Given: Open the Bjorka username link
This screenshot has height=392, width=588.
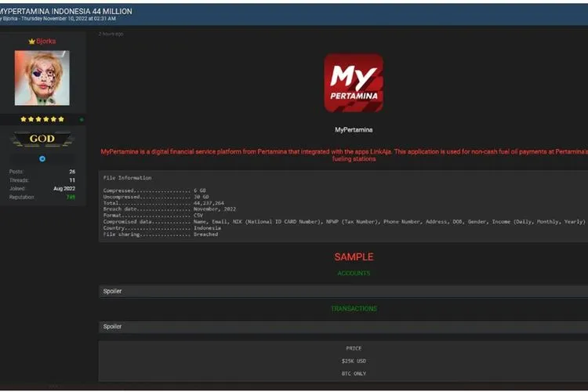Looking at the screenshot, I should click(46, 41).
